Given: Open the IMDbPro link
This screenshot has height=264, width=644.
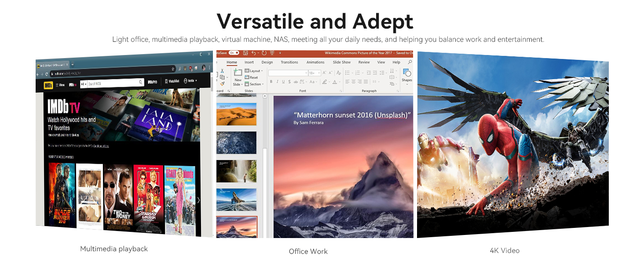Looking at the screenshot, I should click(x=153, y=82).
